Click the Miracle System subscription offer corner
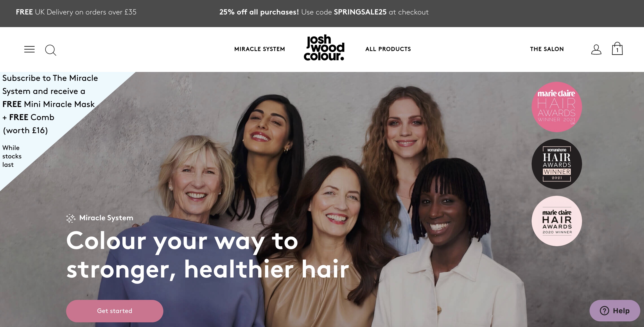 (x=50, y=104)
